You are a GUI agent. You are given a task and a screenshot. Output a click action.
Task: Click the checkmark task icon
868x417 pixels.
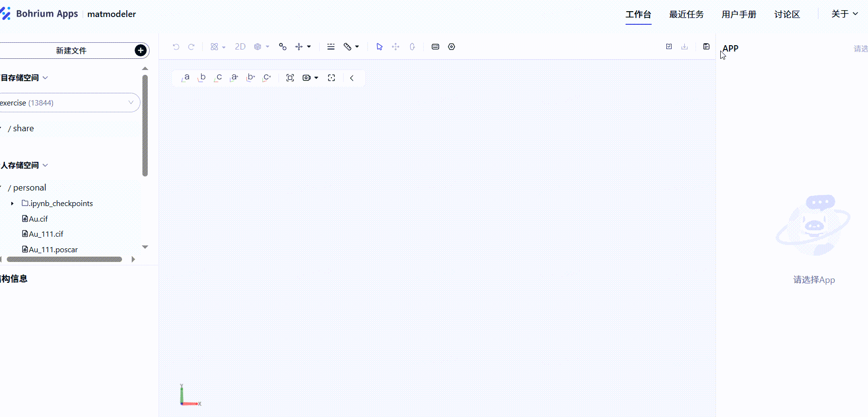[x=669, y=47]
